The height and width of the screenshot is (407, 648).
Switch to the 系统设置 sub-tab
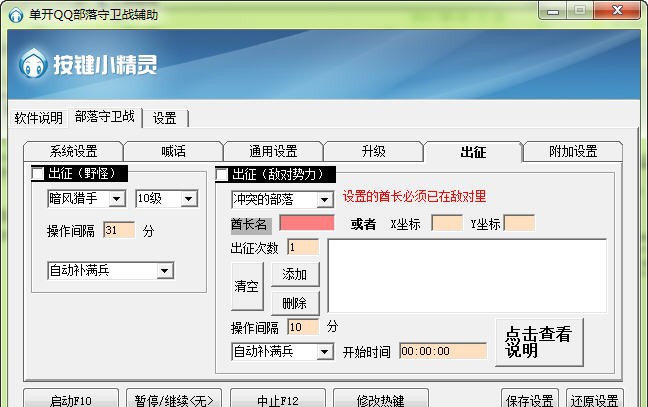pyautogui.click(x=73, y=152)
